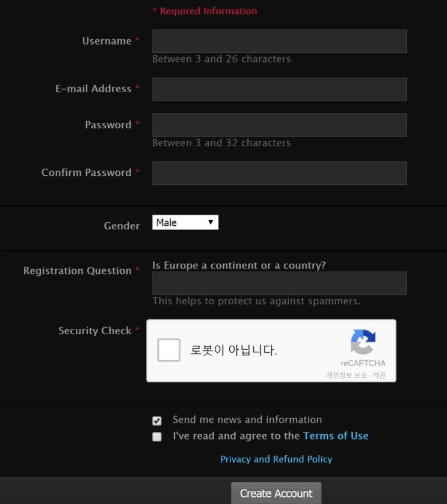
Task: Click the Create Account button
Action: (276, 493)
